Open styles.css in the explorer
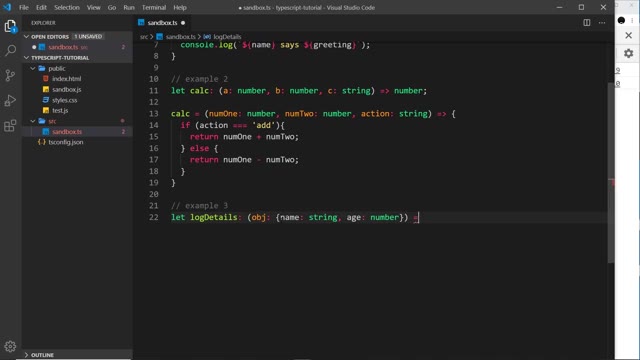 click(x=64, y=100)
